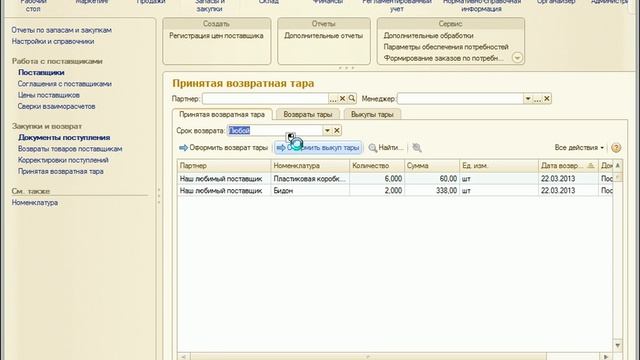Image resolution: width=640 pixels, height=360 pixels.
Task: Open Дополнительные отчеты
Action: click(x=324, y=36)
